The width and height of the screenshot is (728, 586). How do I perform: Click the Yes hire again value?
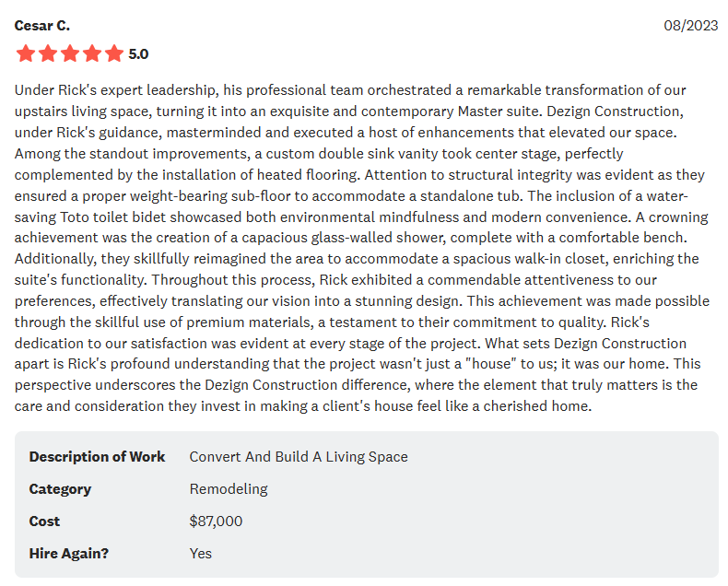coord(201,554)
